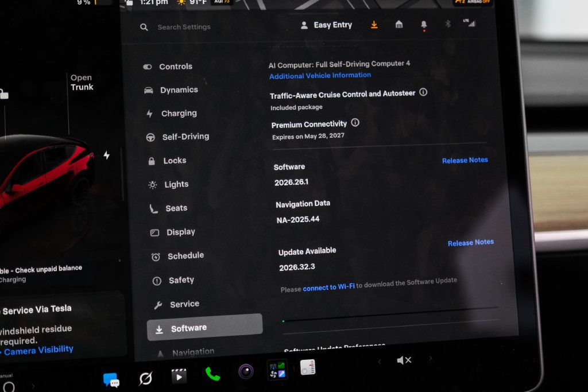Tap volume up right chevron

[431, 359]
